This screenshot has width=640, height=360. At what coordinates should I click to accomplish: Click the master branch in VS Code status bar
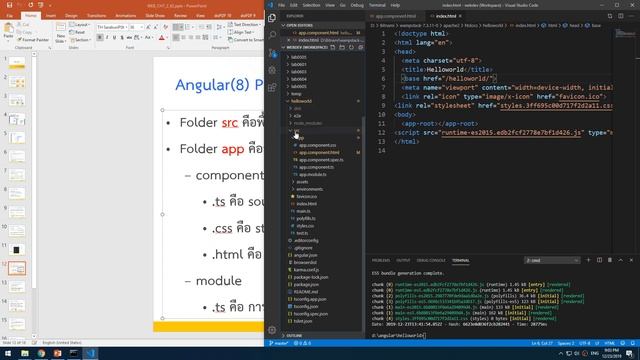[278, 343]
